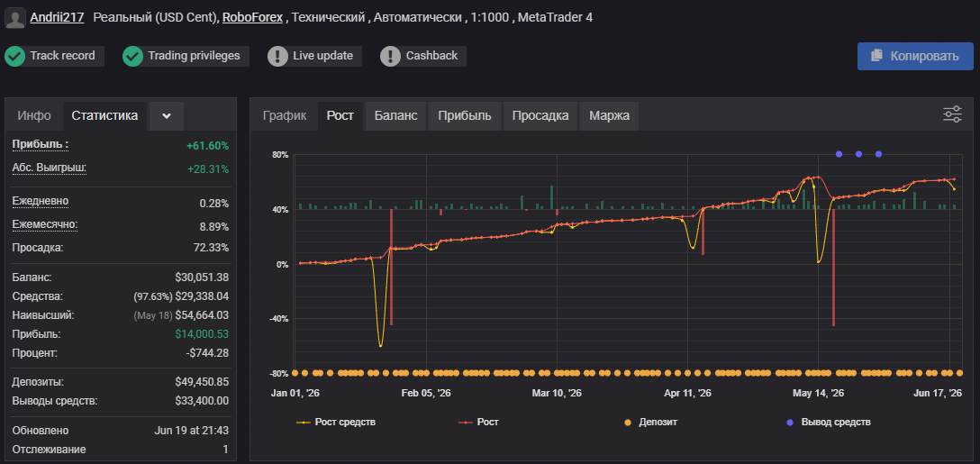Select the Статистика tab
980x464 pixels.
pyautogui.click(x=104, y=115)
